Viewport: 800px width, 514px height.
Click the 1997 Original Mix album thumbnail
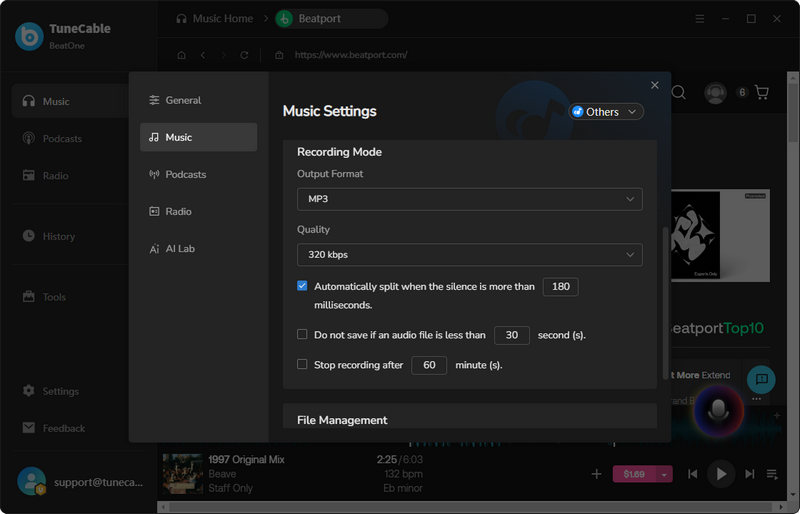tap(183, 474)
